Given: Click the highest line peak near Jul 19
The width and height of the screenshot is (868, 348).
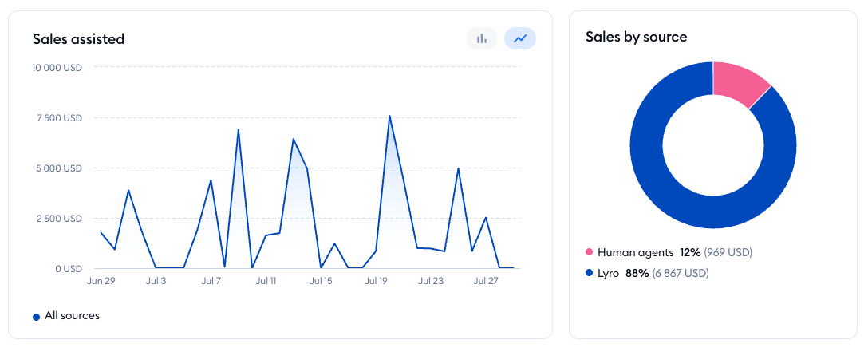Looking at the screenshot, I should point(389,116).
